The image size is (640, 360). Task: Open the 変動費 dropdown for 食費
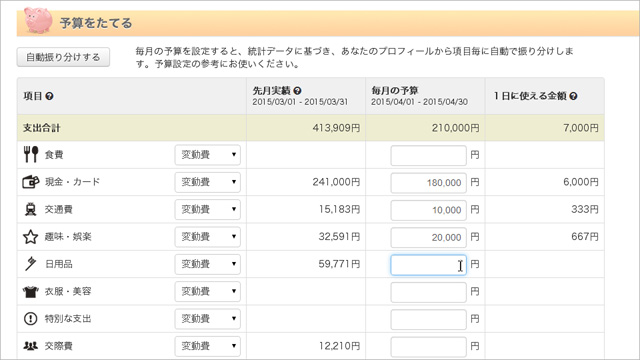pyautogui.click(x=208, y=155)
